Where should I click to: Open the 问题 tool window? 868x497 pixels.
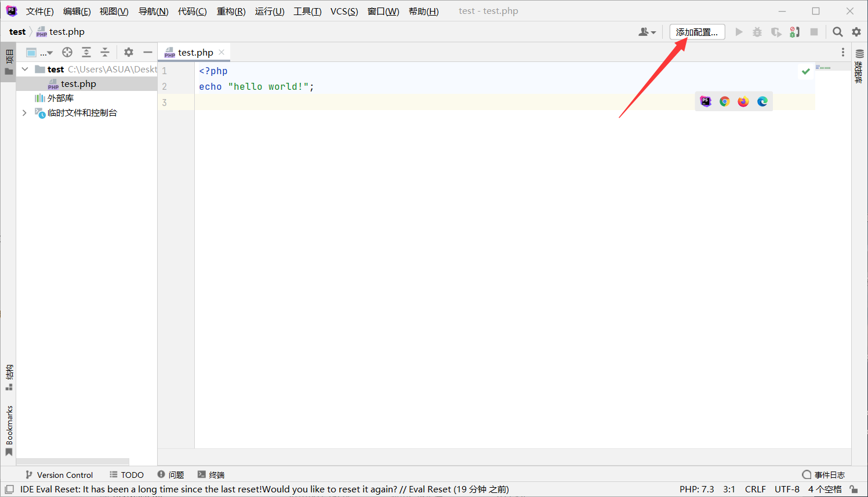[170, 474]
